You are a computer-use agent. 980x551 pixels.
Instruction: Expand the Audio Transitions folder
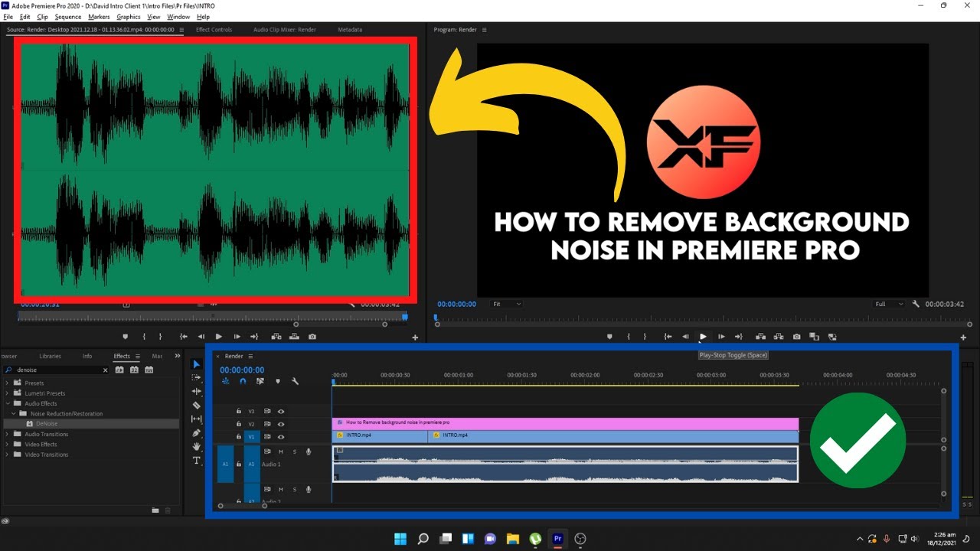(8, 434)
